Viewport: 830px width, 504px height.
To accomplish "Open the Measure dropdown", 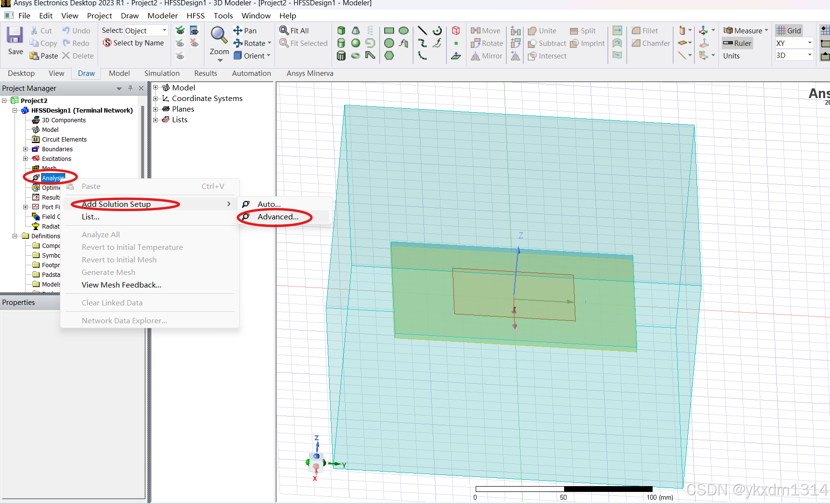I will 766,30.
